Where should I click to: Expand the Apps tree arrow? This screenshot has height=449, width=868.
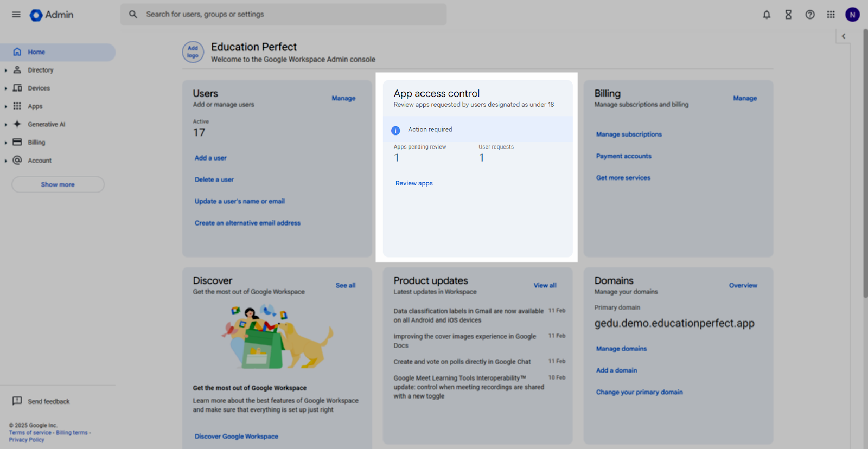click(6, 107)
